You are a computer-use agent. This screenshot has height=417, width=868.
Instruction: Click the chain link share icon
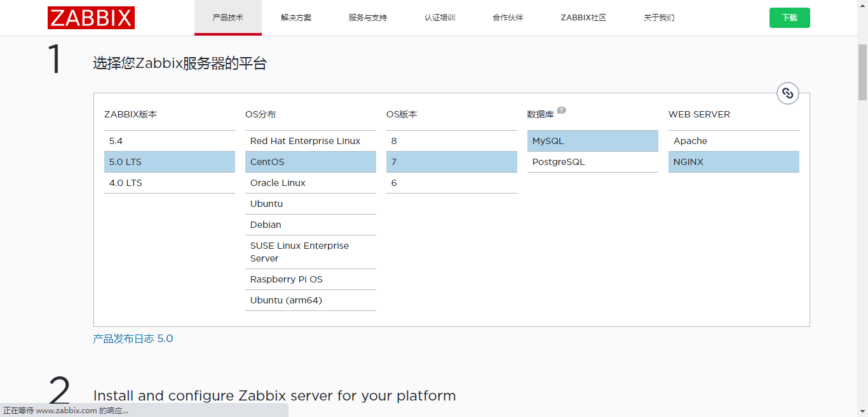[788, 93]
